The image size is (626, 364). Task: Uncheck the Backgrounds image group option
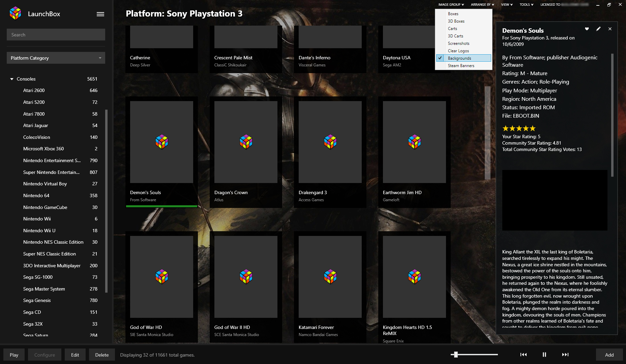click(x=464, y=58)
